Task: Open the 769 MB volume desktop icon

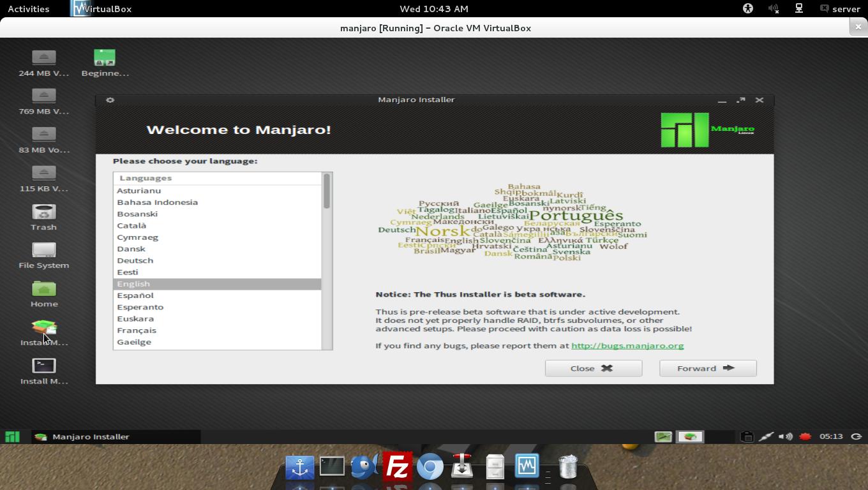Action: click(x=43, y=101)
